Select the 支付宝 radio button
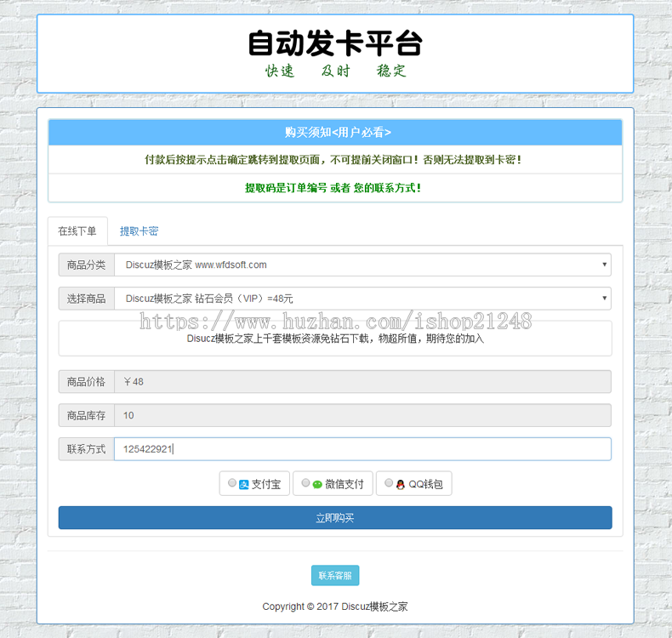Image resolution: width=672 pixels, height=638 pixels. click(x=232, y=483)
